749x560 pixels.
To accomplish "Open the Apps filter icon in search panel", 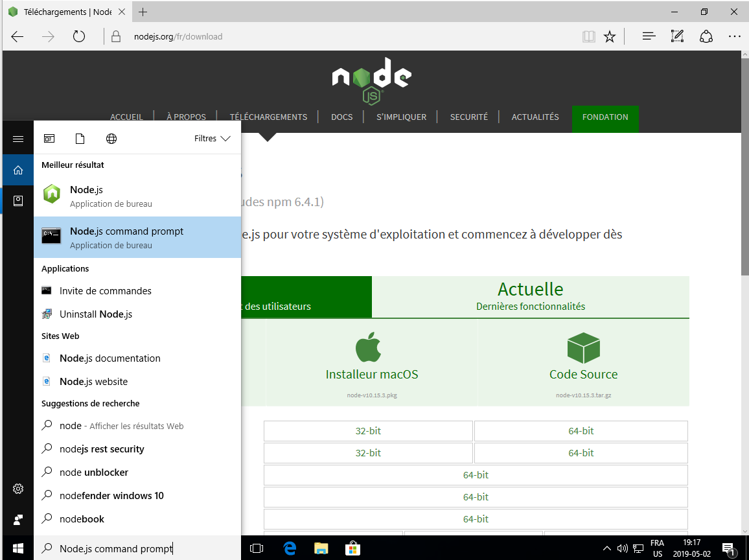I will (x=49, y=138).
